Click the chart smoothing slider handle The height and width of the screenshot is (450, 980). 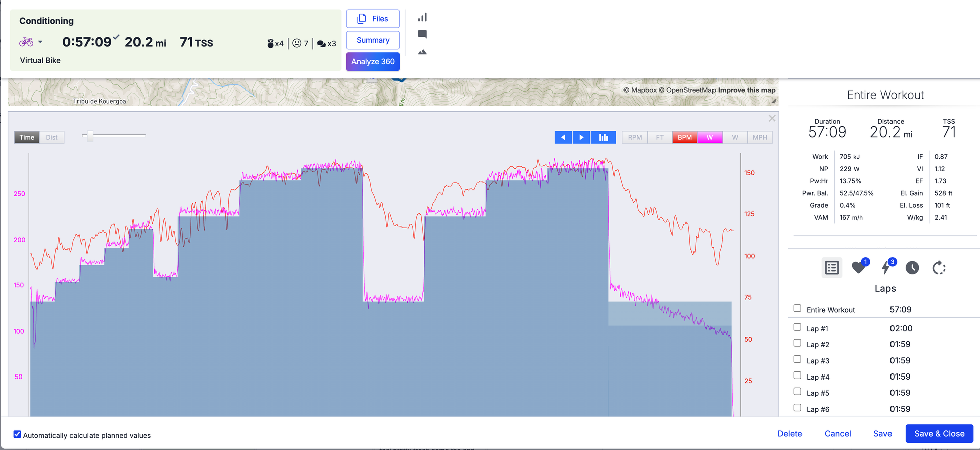click(x=90, y=136)
